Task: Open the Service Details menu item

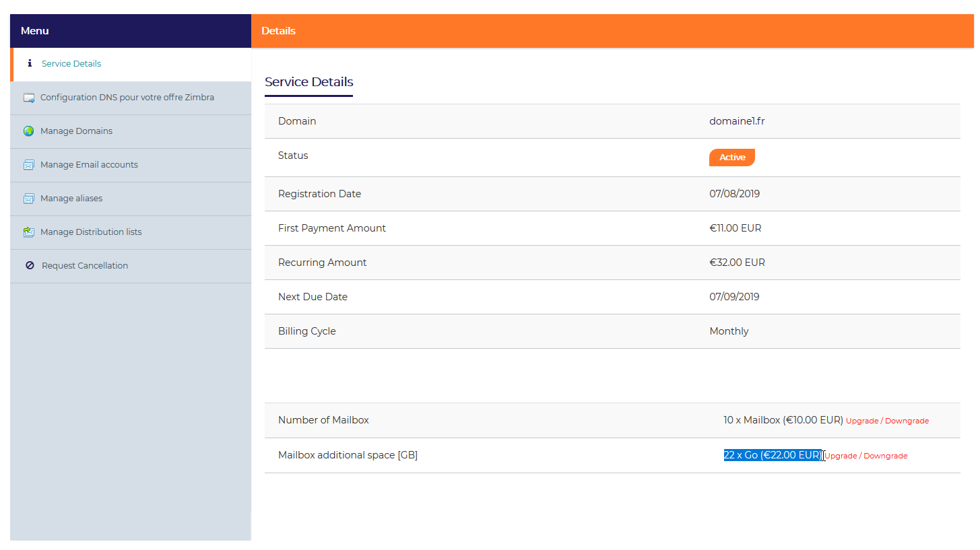Action: click(131, 64)
